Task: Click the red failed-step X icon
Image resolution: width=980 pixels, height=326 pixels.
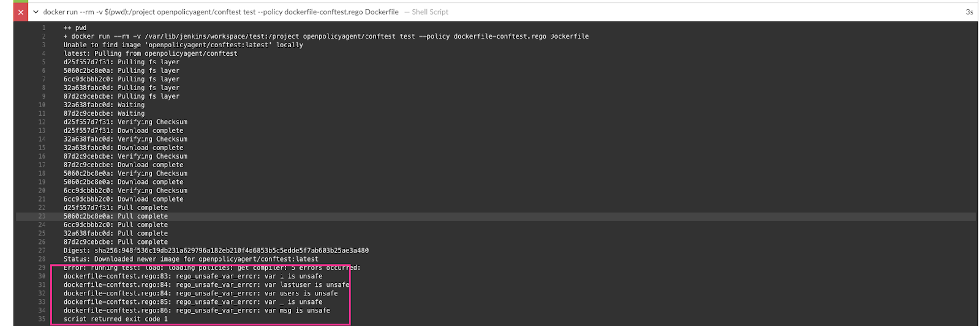Action: tap(21, 12)
